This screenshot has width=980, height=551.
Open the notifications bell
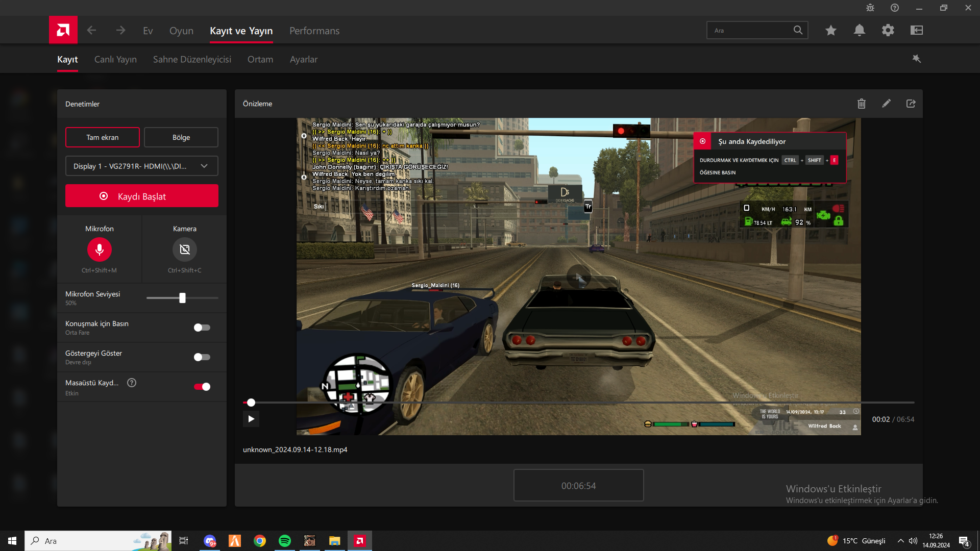859,31
